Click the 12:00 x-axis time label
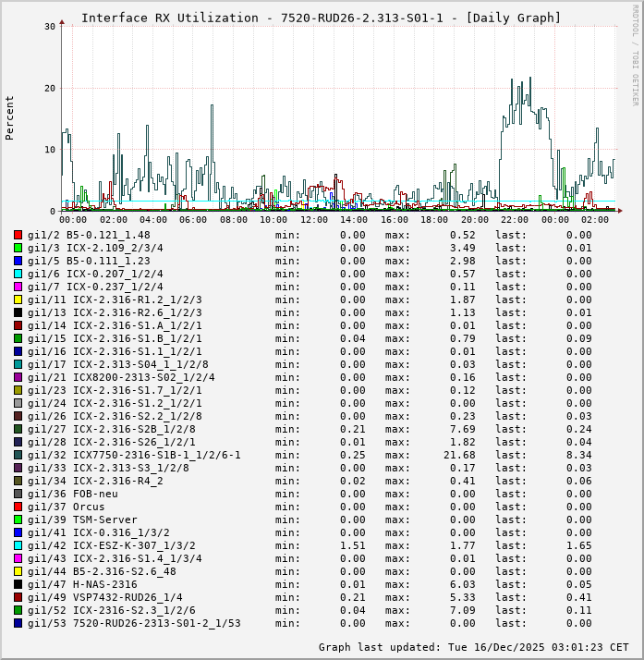The image size is (644, 660). [314, 220]
